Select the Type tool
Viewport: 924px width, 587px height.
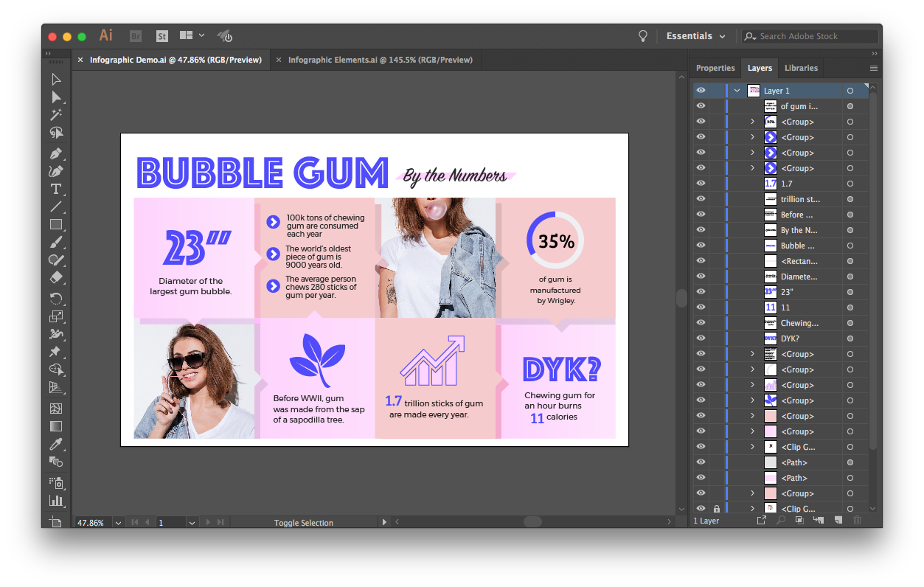click(56, 189)
